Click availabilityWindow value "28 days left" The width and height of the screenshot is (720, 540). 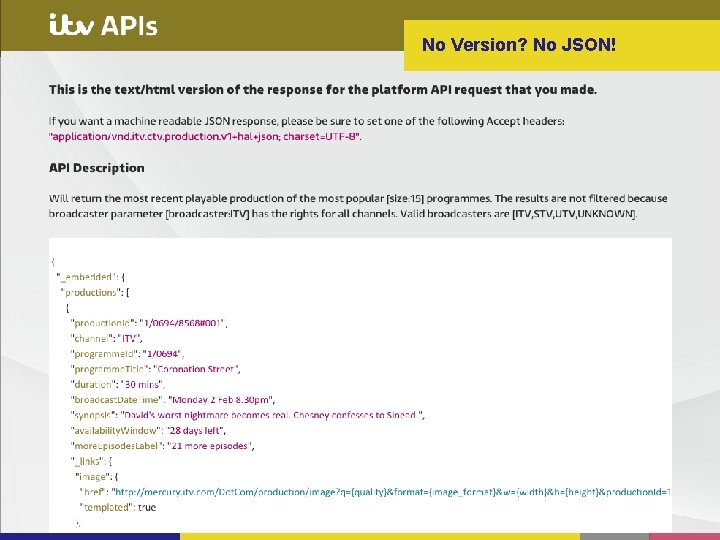(195, 431)
